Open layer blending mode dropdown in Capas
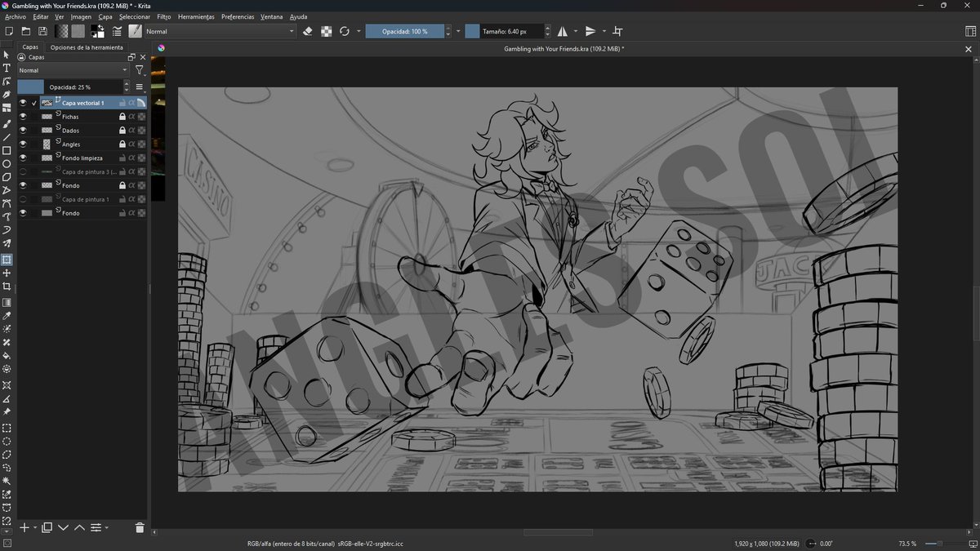Screen dimensions: 980x551 (73, 70)
